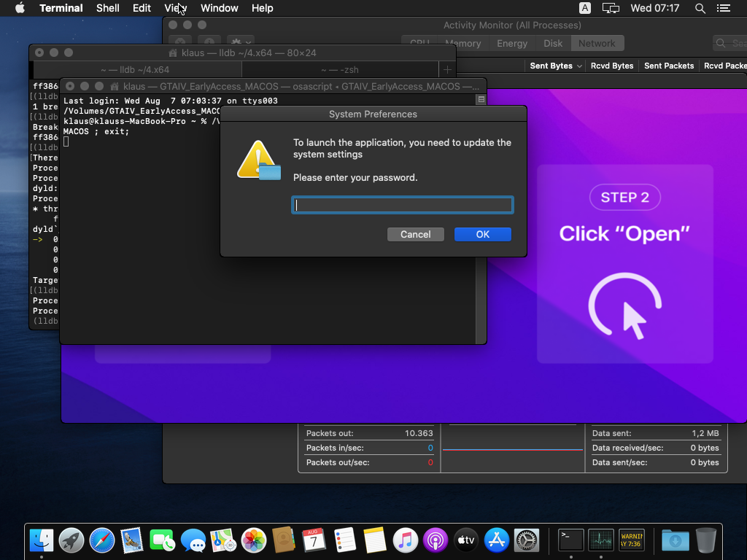This screenshot has width=747, height=560.
Task: Sort by the Rcvd Bytes column
Action: pyautogui.click(x=611, y=66)
